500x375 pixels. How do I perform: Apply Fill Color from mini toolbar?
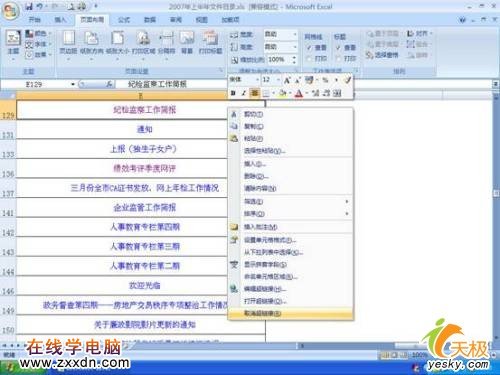(x=282, y=93)
